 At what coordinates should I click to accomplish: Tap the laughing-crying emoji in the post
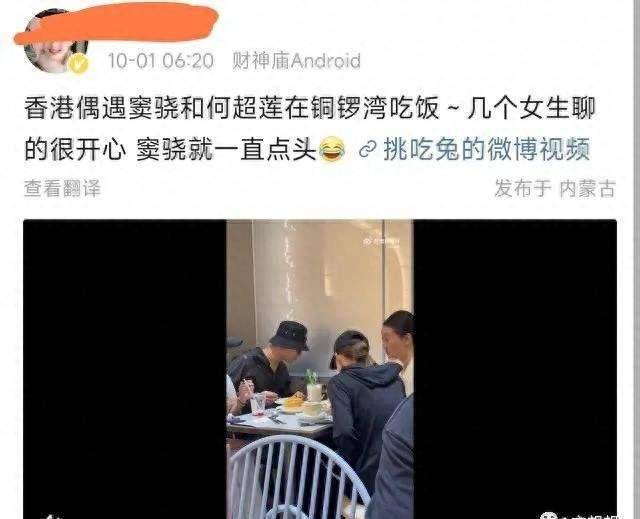coord(331,150)
